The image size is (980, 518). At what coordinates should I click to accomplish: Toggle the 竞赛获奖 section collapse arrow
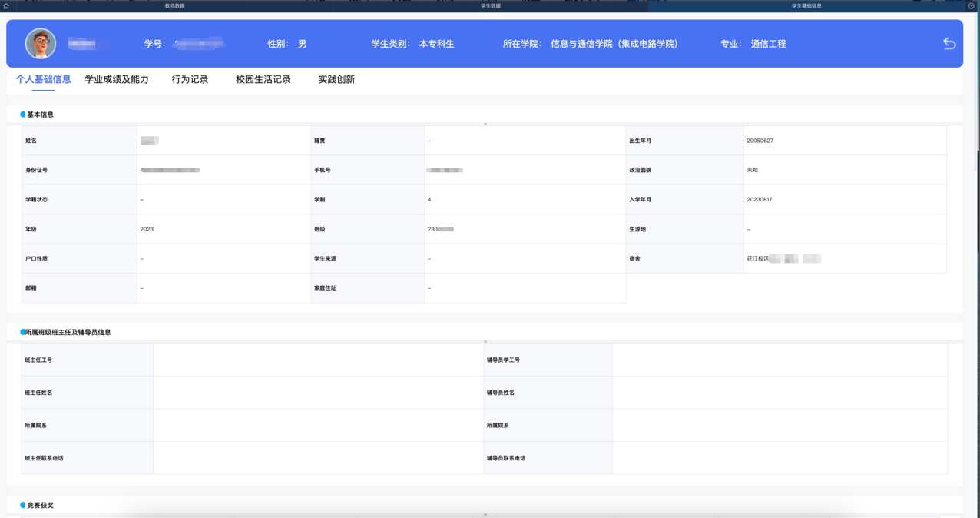485,514
